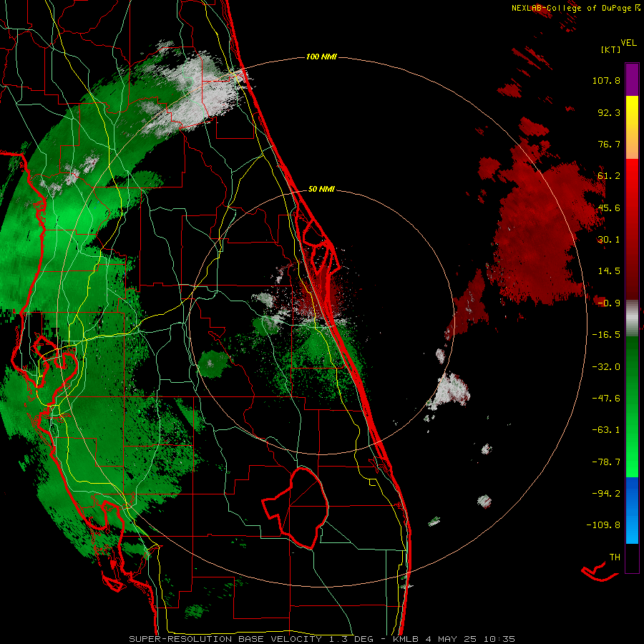Pick the gray-white segment of the color bar
This screenshot has height=644, width=644.
(632, 318)
